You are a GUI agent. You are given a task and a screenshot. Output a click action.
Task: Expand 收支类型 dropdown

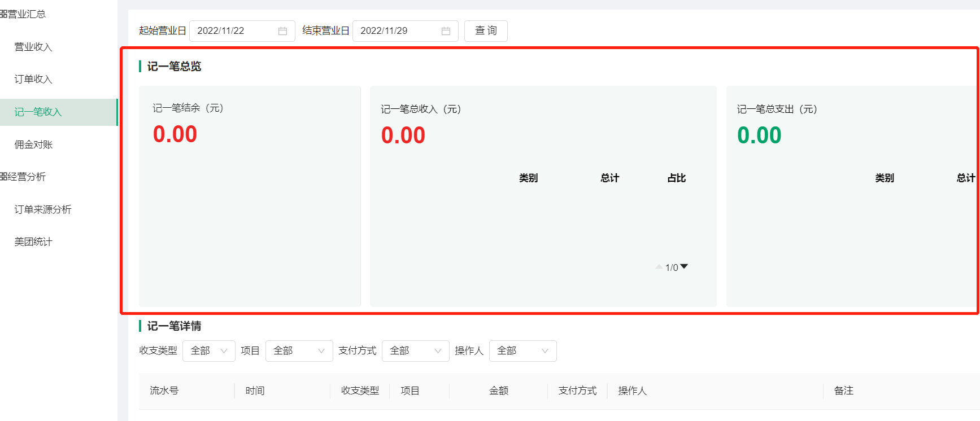(x=209, y=351)
